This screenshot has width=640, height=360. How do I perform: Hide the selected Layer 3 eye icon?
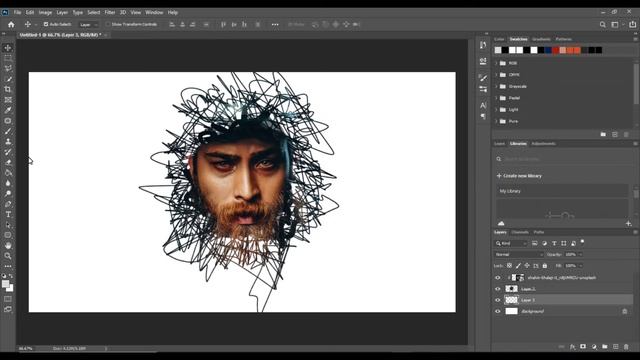coord(498,300)
